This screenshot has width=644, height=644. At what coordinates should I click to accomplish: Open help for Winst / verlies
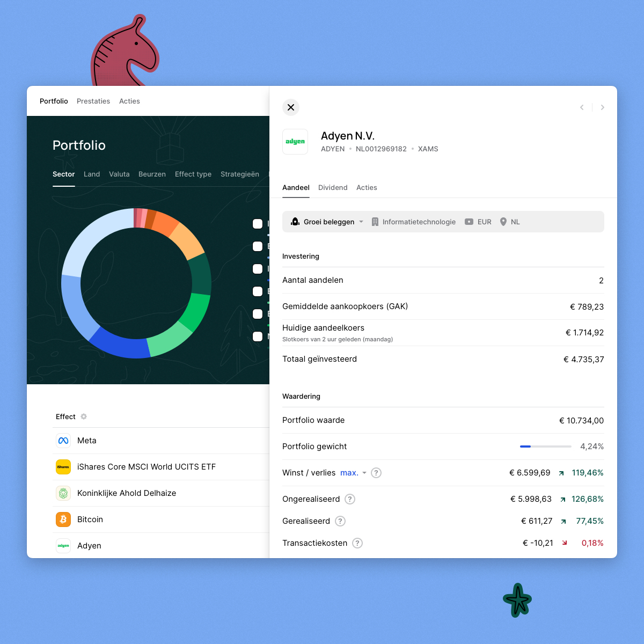[376, 473]
